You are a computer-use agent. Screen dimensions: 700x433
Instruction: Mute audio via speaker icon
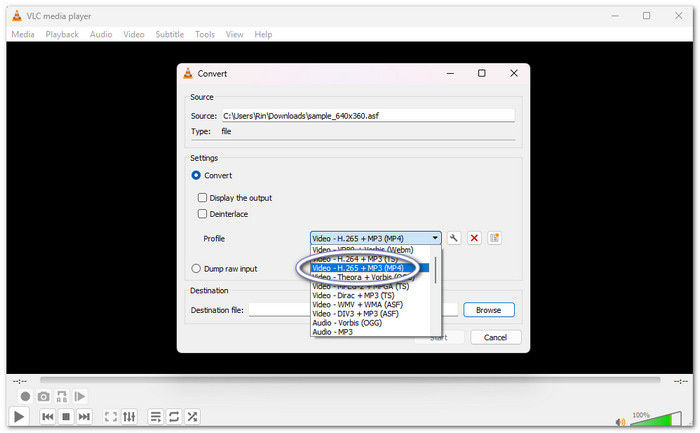pos(620,421)
